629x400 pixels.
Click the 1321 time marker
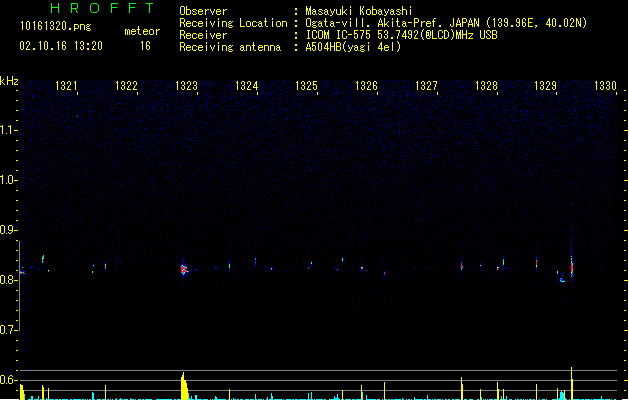pyautogui.click(x=66, y=86)
